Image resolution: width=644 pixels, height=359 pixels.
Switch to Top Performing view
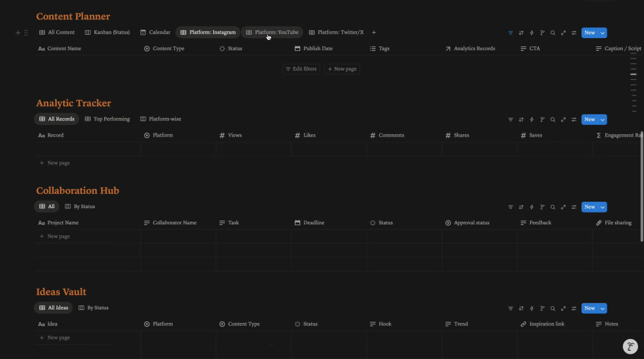tap(107, 119)
